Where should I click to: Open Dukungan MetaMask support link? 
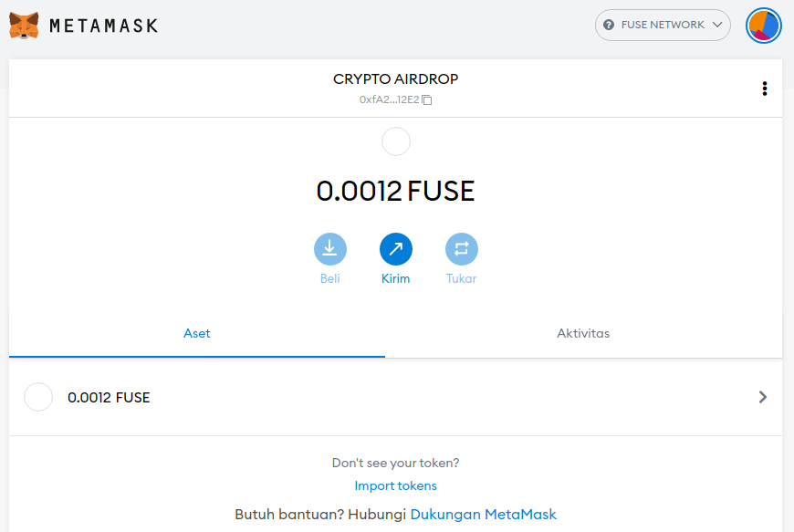click(483, 514)
